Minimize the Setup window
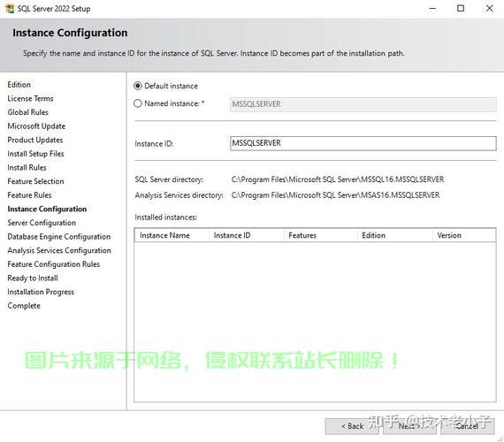 (x=432, y=8)
